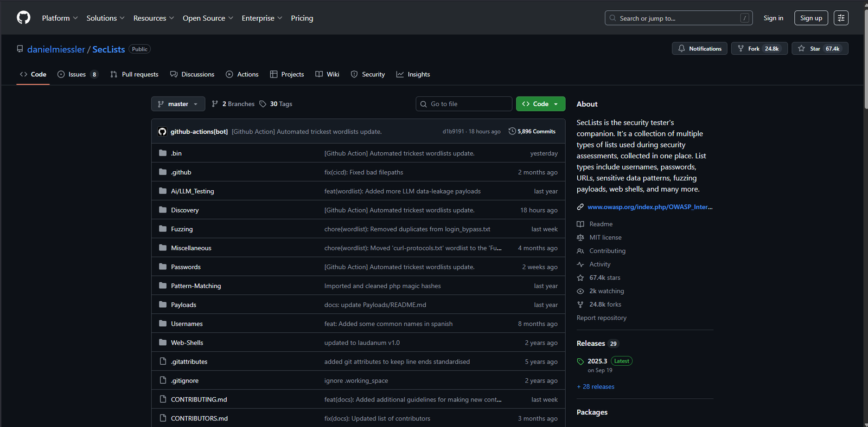
Task: Expand the master branch dropdown
Action: click(178, 104)
